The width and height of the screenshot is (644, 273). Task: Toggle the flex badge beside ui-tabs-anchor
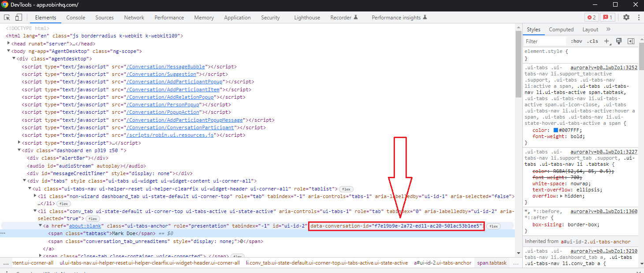click(x=493, y=226)
